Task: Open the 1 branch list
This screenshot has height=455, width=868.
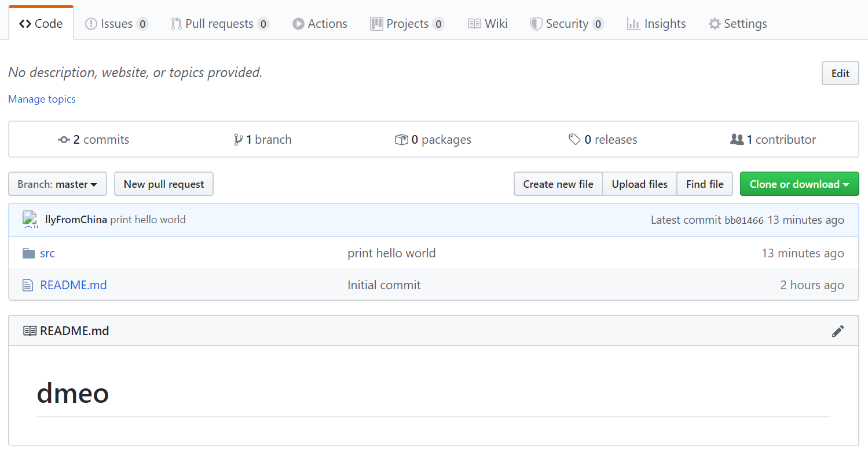Action: [262, 140]
